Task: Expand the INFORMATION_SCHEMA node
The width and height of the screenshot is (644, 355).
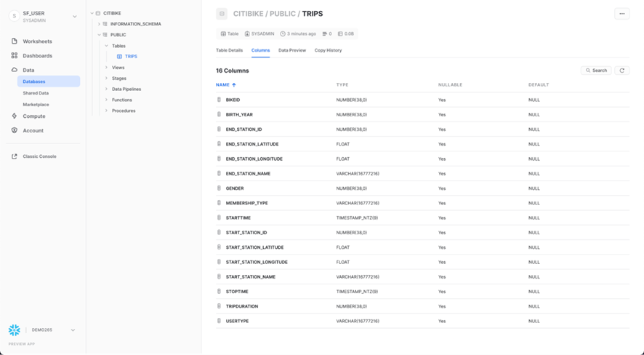Action: 99,24
